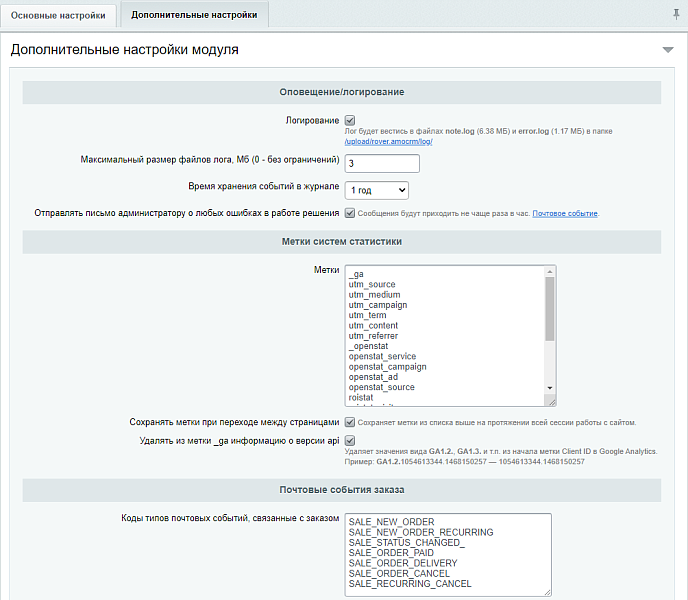Open the Почтовое событие link
This screenshot has width=688, height=600.
(564, 214)
